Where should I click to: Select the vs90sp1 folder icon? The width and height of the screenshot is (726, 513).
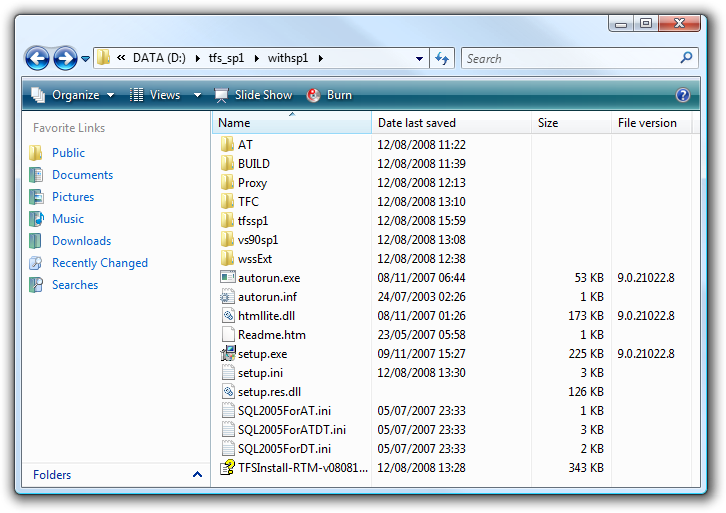(227, 239)
